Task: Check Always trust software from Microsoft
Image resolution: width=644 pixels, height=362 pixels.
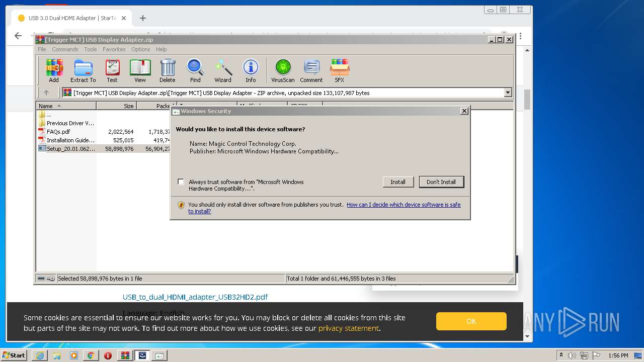Action: tap(181, 182)
